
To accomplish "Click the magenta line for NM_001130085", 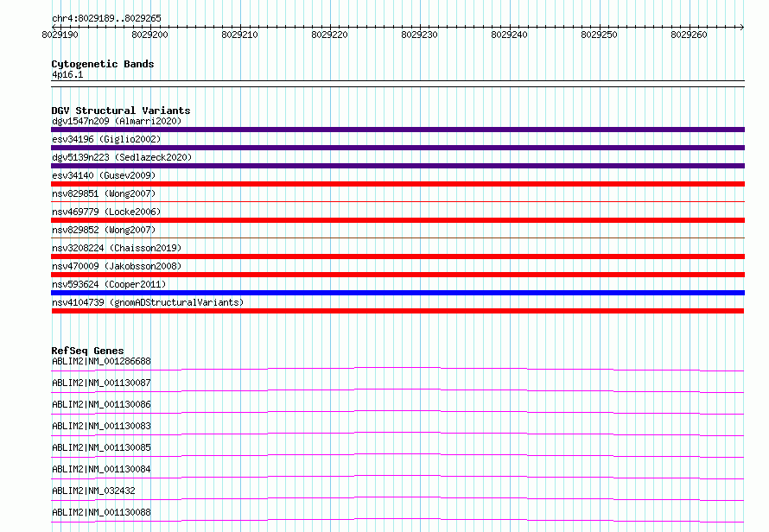I will pyautogui.click(x=397, y=455).
